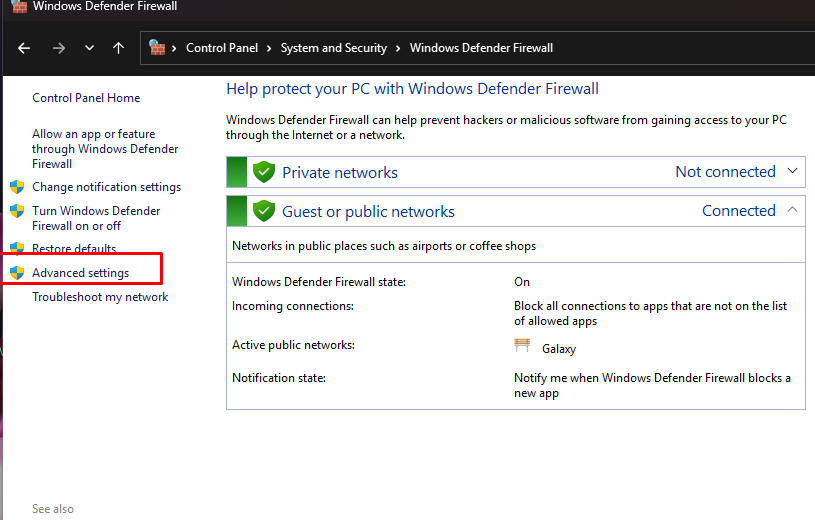Screen dimensions: 815x520
Task: Click the shield icon next to Advanced settings
Action: coord(16,273)
